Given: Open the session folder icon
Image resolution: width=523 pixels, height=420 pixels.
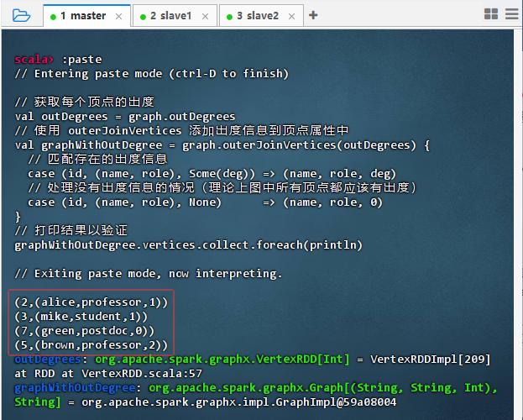Looking at the screenshot, I should [21, 15].
